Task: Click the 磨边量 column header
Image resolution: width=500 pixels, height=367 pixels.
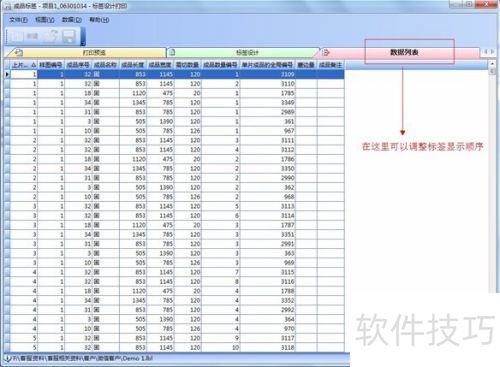Action: click(306, 65)
